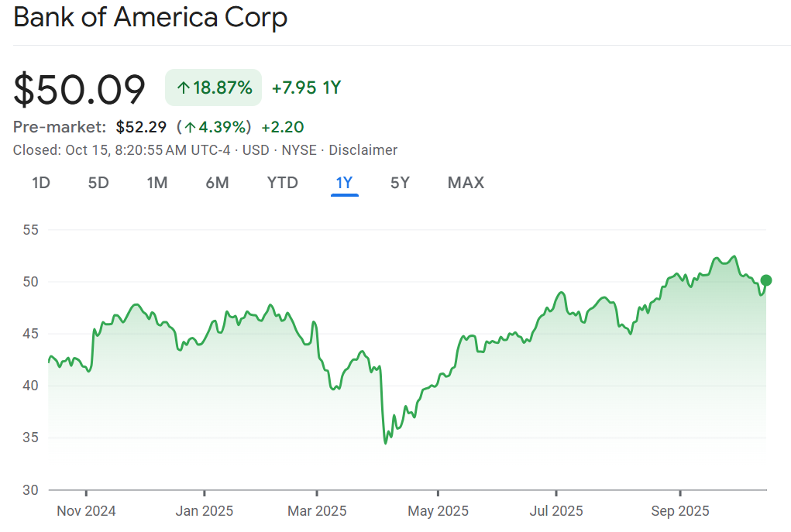This screenshot has height=532, width=791.
Task: Click the Sep 2025 axis label
Action: 680,511
